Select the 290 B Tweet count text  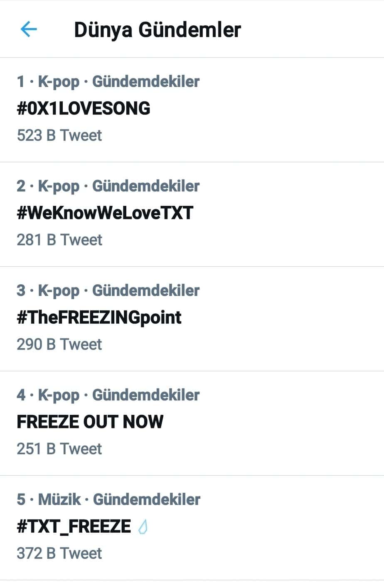59,344
